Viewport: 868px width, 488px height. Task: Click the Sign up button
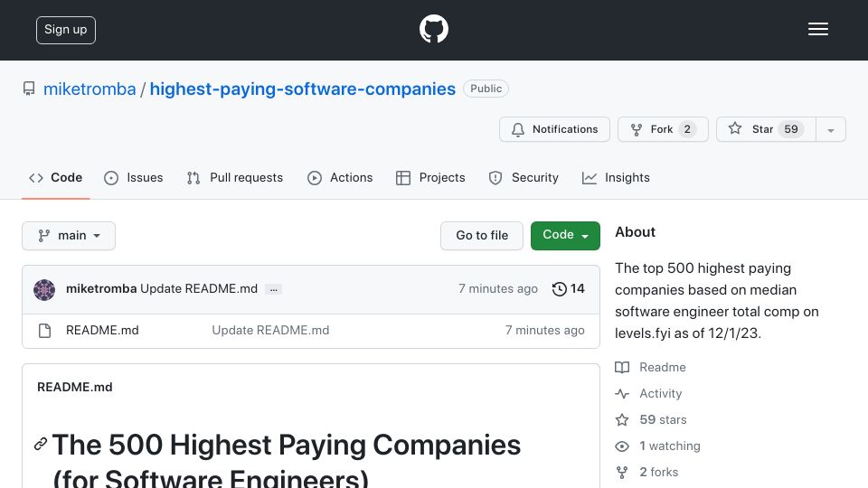click(66, 30)
